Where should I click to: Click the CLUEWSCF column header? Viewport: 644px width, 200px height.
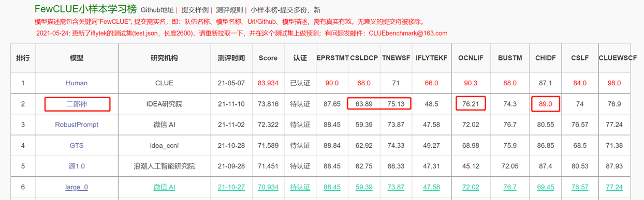[x=618, y=58]
